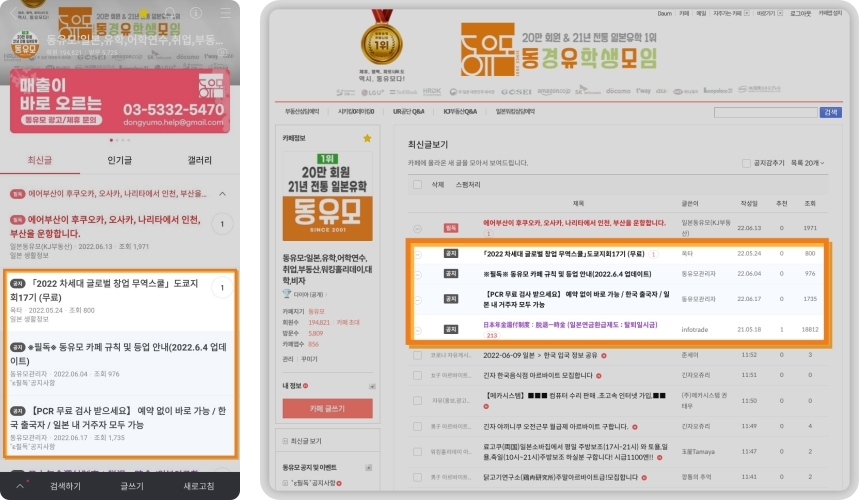Click the 공지 badge on 동유모 카페 규칙 row
The width and height of the screenshot is (859, 500).
(451, 273)
